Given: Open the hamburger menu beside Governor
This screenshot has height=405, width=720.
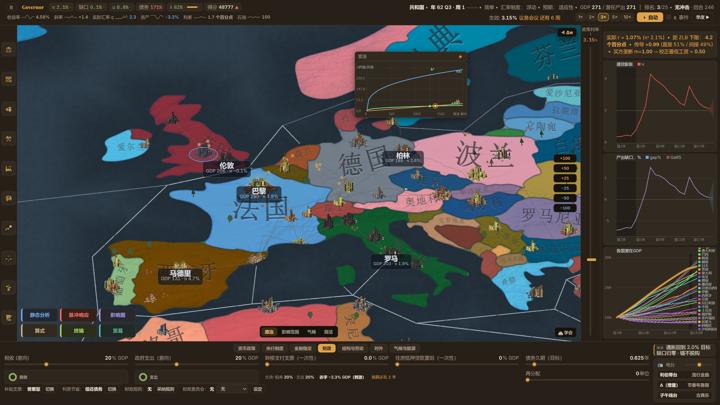Looking at the screenshot, I should [11, 7].
